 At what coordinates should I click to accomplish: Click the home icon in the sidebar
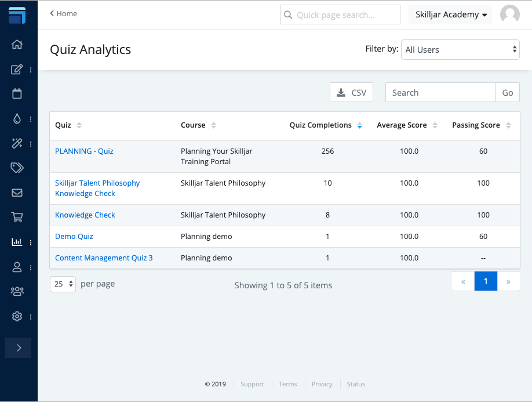click(x=17, y=45)
